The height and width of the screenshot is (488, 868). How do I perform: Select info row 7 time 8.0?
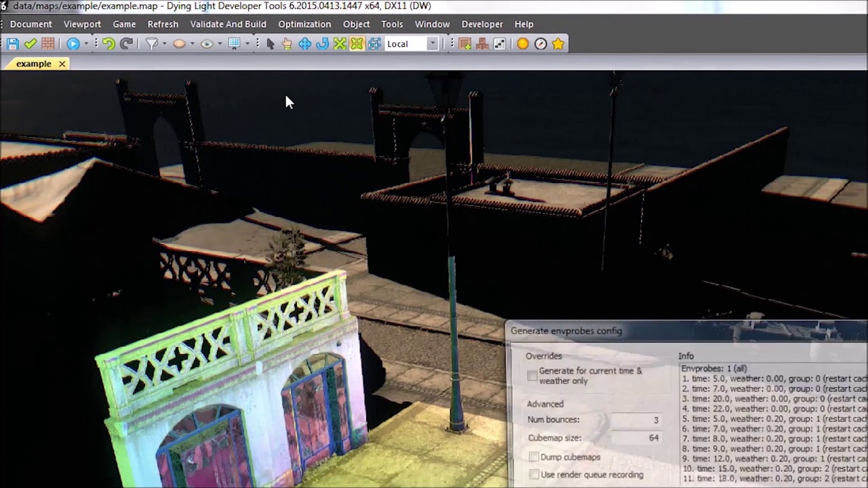click(x=774, y=439)
